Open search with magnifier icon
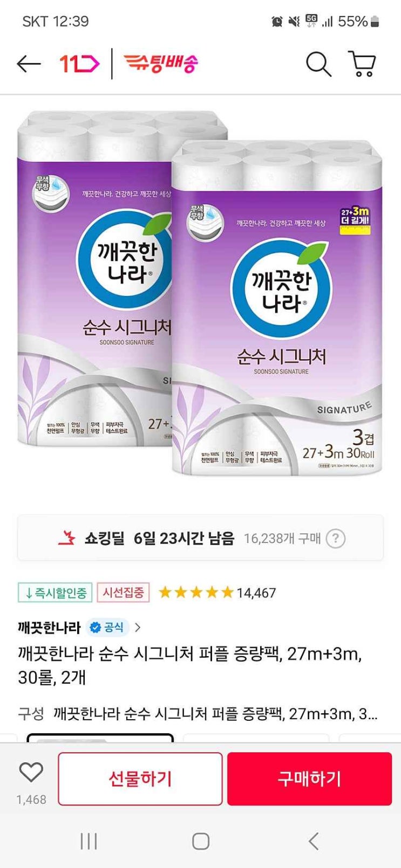Image resolution: width=401 pixels, height=868 pixels. [x=318, y=64]
